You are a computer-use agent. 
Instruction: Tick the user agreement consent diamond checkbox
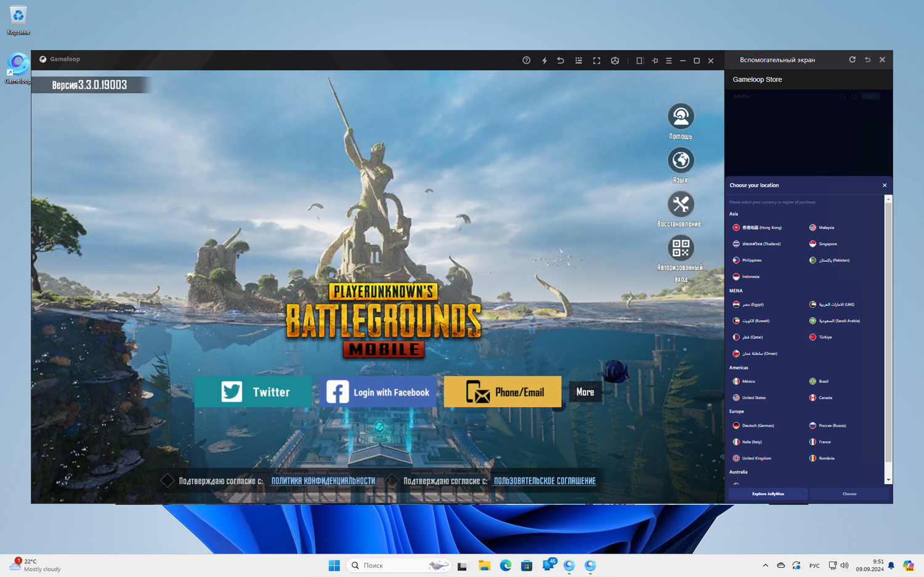392,480
